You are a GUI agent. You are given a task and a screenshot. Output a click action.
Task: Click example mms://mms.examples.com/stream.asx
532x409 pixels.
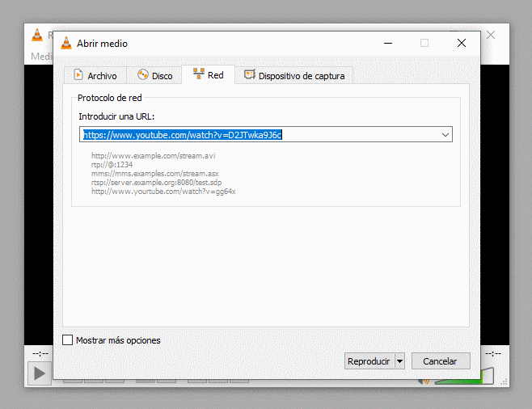tap(154, 173)
